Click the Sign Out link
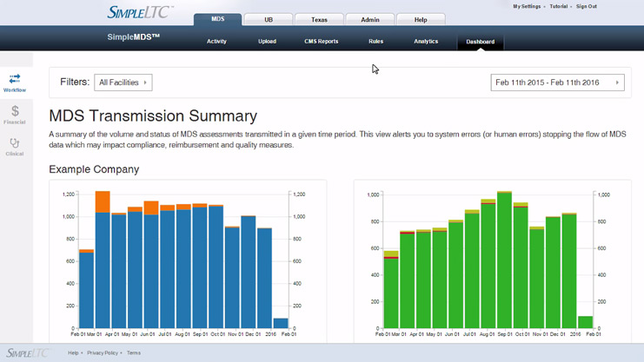Image resolution: width=644 pixels, height=362 pixels. coord(586,6)
